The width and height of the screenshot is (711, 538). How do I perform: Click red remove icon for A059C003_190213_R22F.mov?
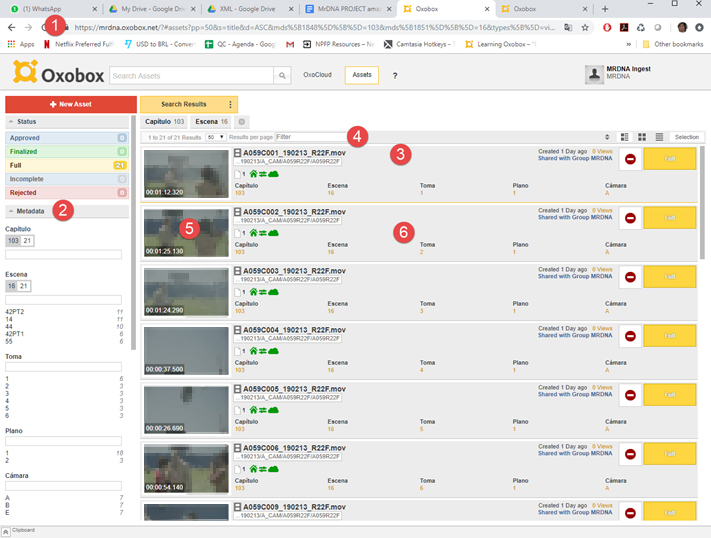[630, 277]
